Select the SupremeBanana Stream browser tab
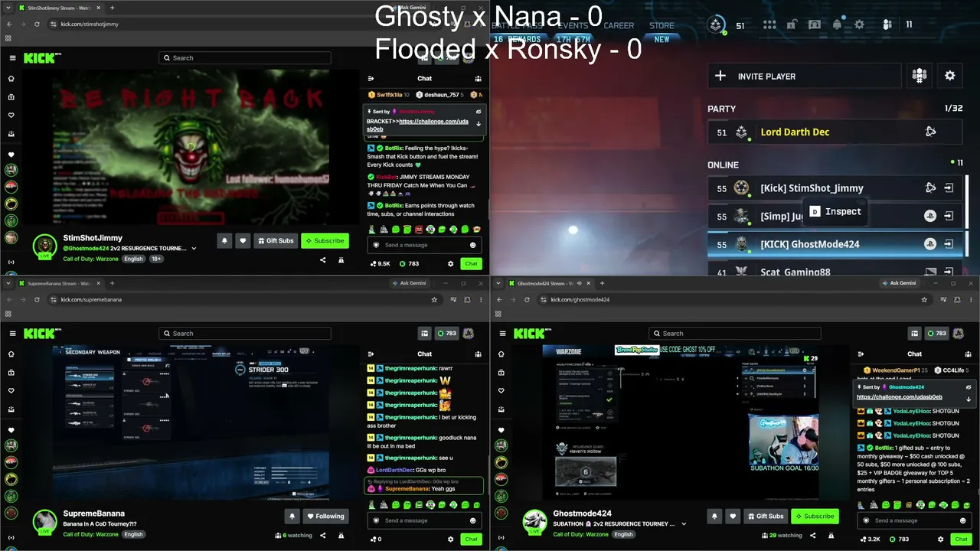This screenshot has width=980, height=551. pos(58,283)
